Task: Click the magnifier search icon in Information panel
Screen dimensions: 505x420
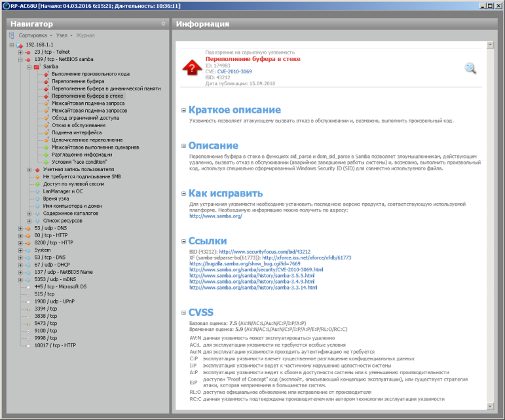Action: [470, 68]
